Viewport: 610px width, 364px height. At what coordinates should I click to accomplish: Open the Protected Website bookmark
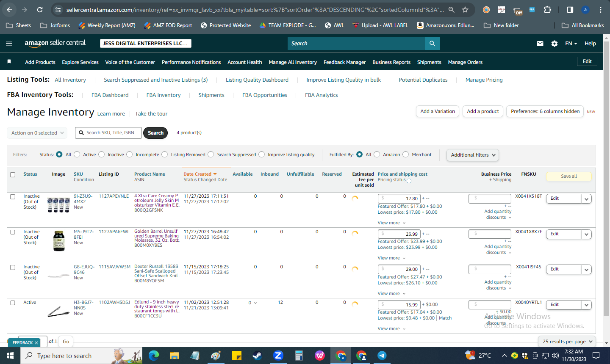click(x=226, y=25)
